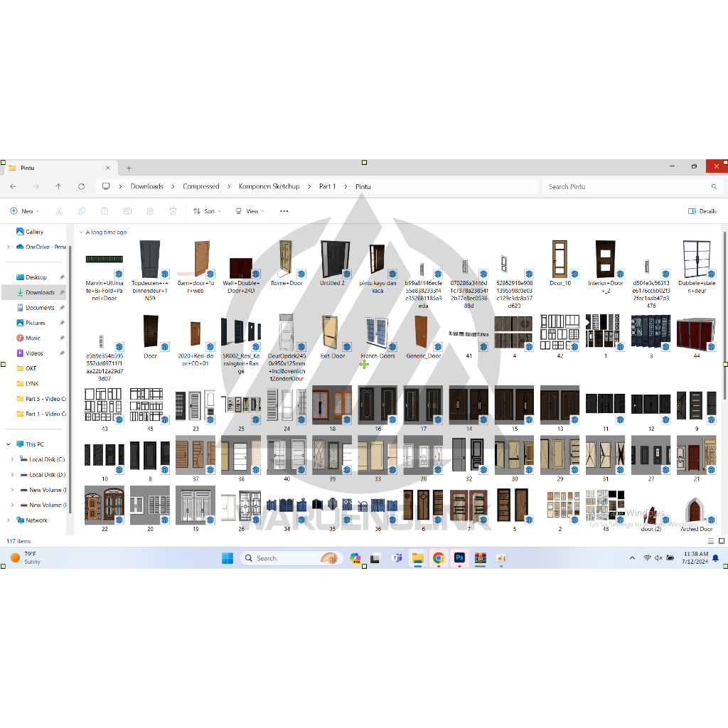The image size is (728, 728).
Task: Open the View dropdown
Action: click(x=250, y=211)
